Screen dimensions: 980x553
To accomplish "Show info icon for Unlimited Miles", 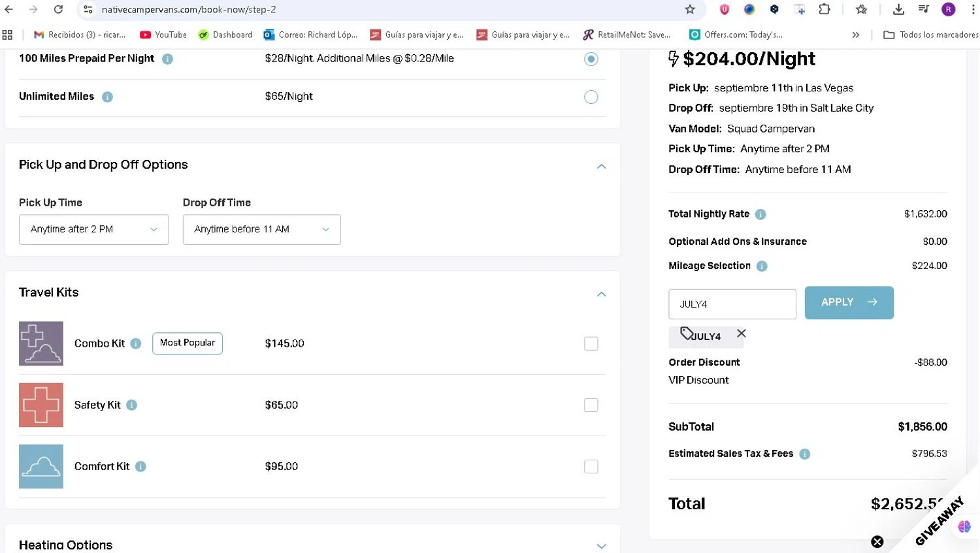I will point(108,97).
